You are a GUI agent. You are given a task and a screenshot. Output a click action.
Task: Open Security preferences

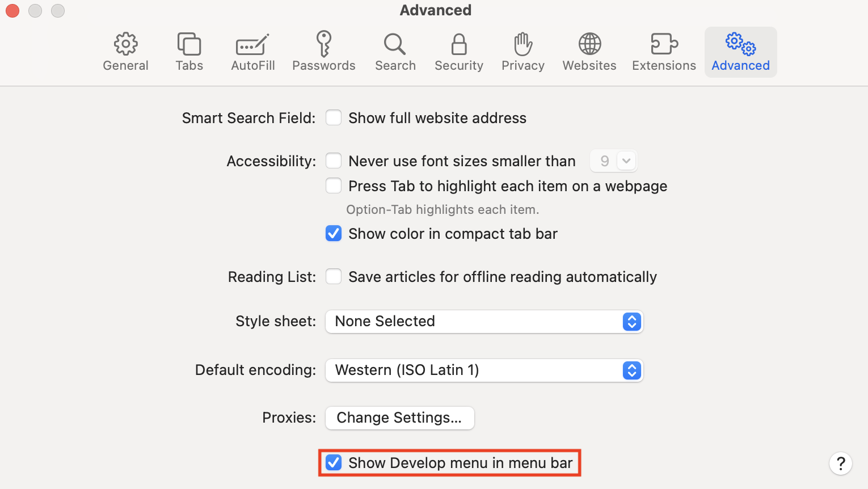(x=459, y=52)
